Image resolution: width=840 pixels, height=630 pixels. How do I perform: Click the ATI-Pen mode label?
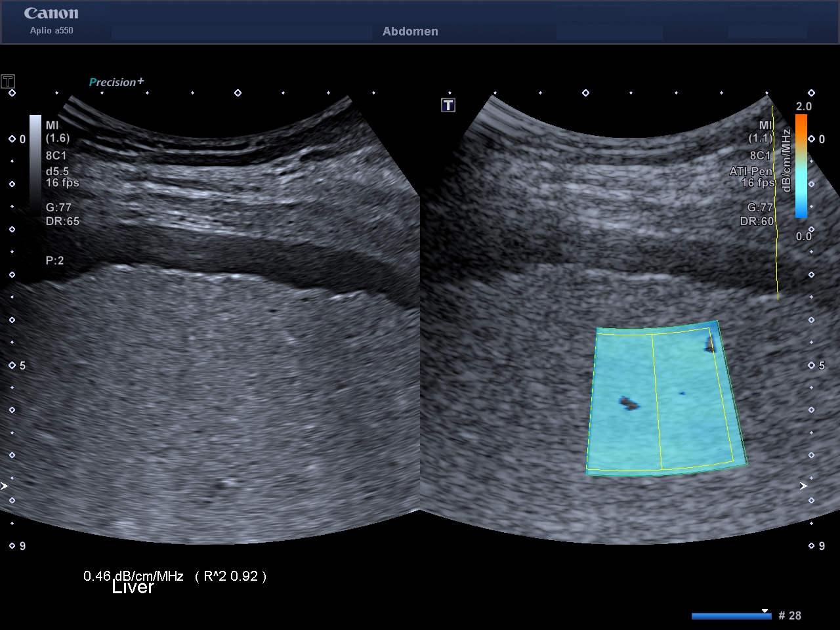tap(751, 171)
